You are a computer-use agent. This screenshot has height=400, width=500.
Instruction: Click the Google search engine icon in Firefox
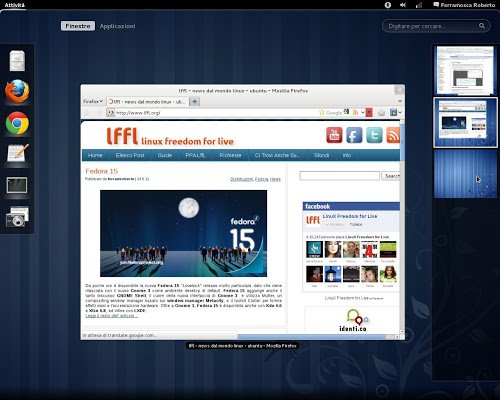tap(347, 111)
